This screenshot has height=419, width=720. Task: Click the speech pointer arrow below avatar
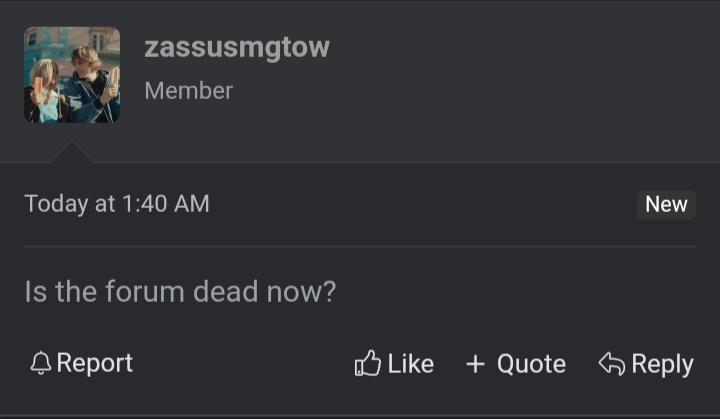pyautogui.click(x=72, y=153)
